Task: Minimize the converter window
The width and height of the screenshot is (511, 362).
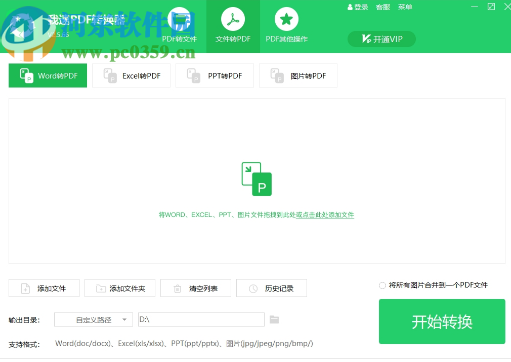Action: click(474, 7)
